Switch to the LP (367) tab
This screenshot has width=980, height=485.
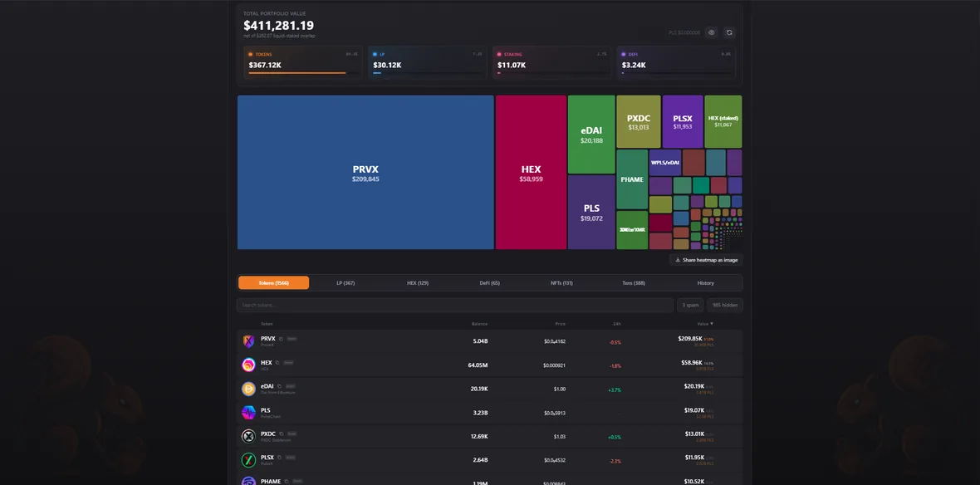[x=345, y=283]
